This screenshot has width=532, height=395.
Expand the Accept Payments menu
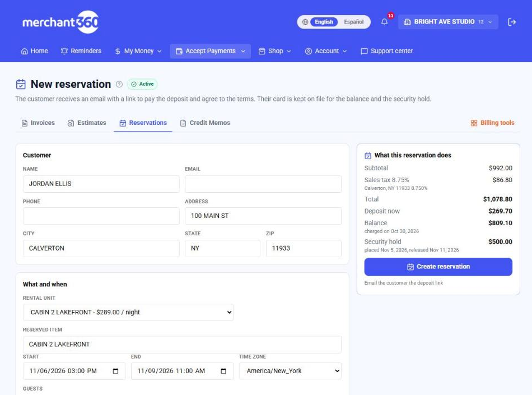pos(211,51)
